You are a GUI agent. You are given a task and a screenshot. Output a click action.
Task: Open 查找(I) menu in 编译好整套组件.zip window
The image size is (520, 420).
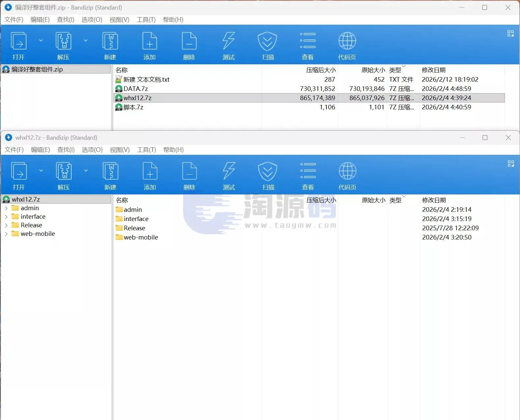66,19
